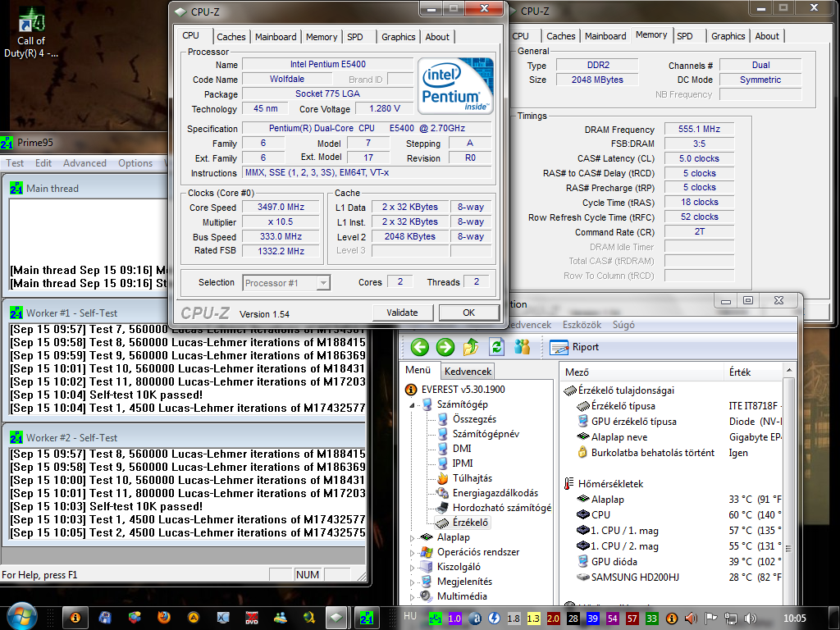Viewport: 840px width, 630px height.
Task: Select Érzékelő in EVEREST tree
Action: coord(470,523)
